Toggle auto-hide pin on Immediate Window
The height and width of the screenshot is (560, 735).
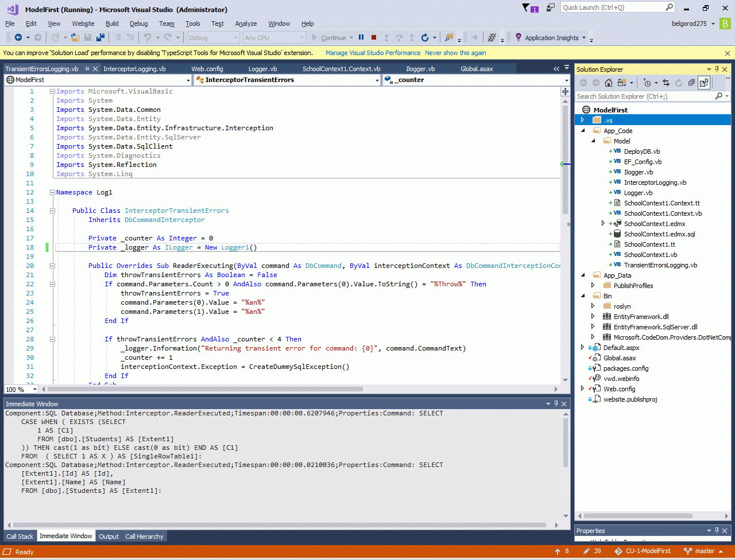(556, 404)
